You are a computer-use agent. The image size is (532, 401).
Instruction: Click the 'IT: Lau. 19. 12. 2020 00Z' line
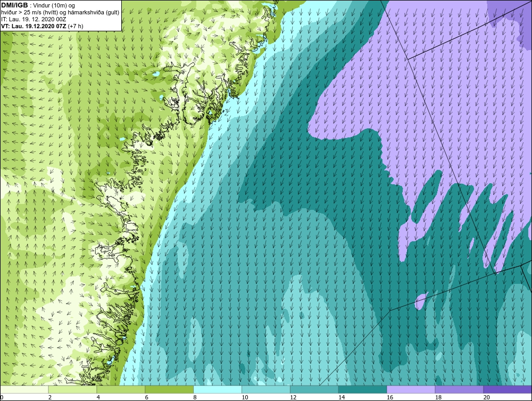[34, 19]
